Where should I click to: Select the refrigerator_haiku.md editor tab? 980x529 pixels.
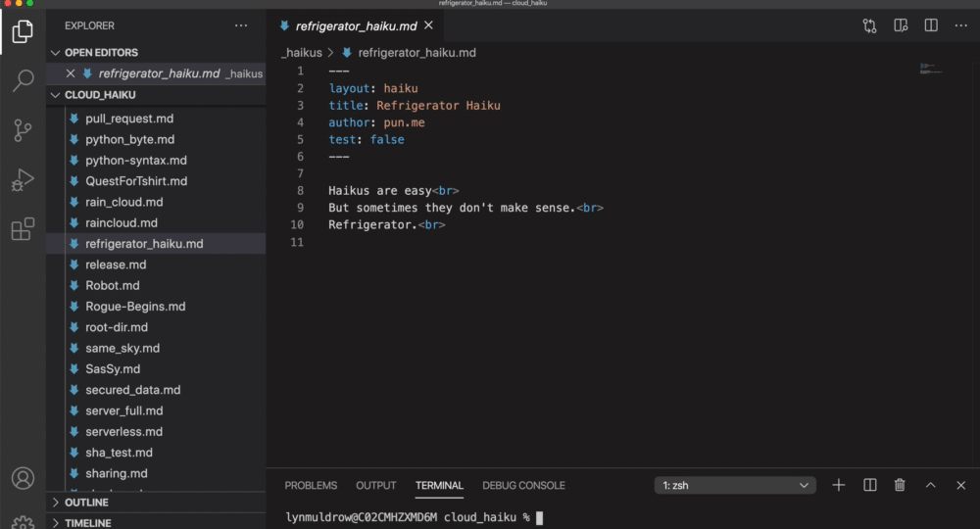tap(357, 25)
